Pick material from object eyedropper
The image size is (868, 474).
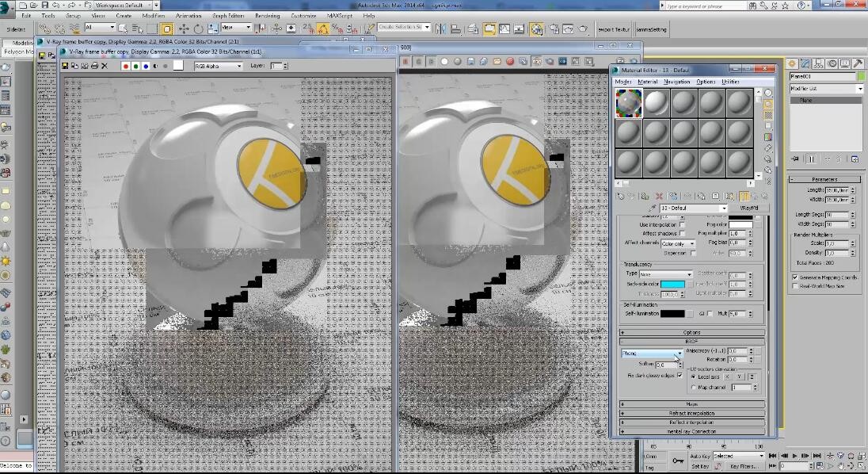click(653, 208)
